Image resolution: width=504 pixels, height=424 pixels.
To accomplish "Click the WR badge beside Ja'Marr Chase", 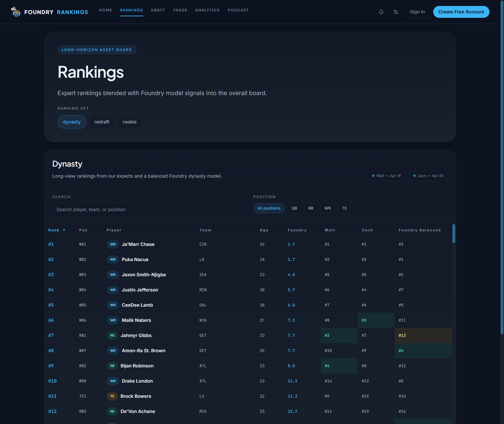I will [113, 244].
